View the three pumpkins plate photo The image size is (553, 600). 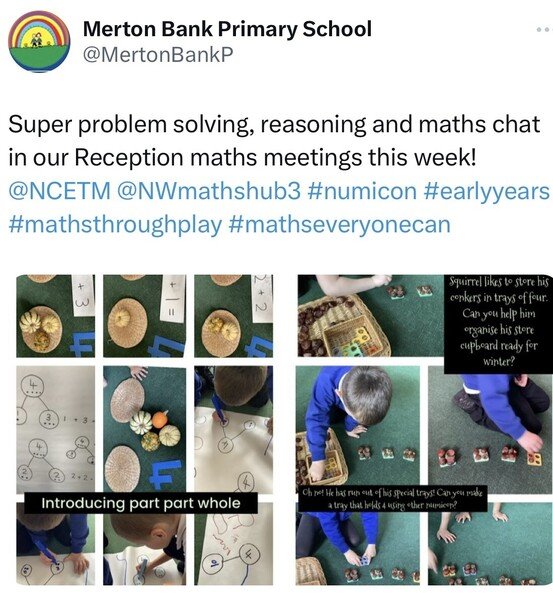(x=55, y=316)
